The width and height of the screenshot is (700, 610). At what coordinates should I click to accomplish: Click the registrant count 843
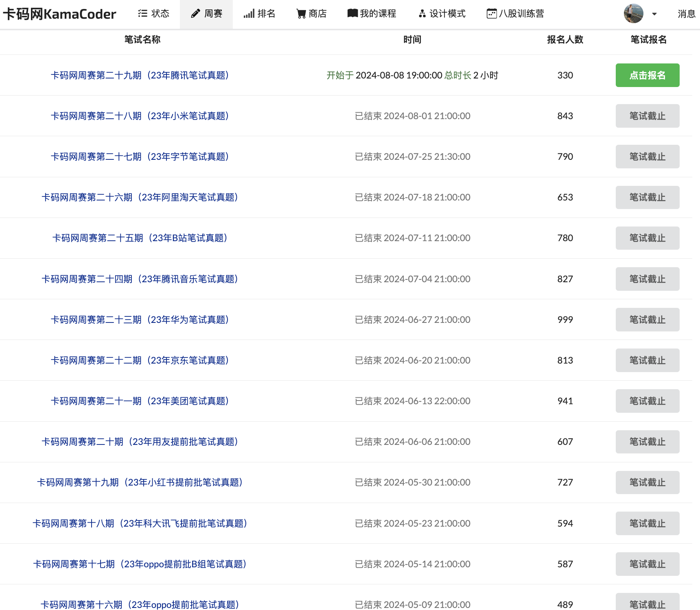565,116
